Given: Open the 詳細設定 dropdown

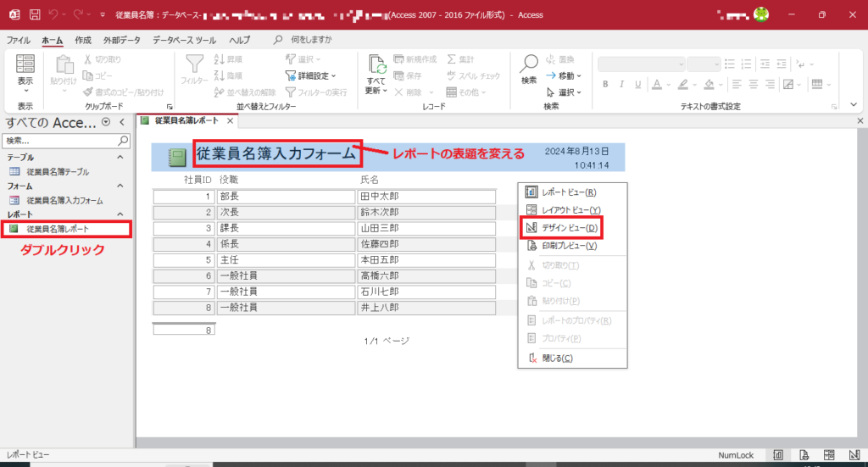Looking at the screenshot, I should point(311,75).
